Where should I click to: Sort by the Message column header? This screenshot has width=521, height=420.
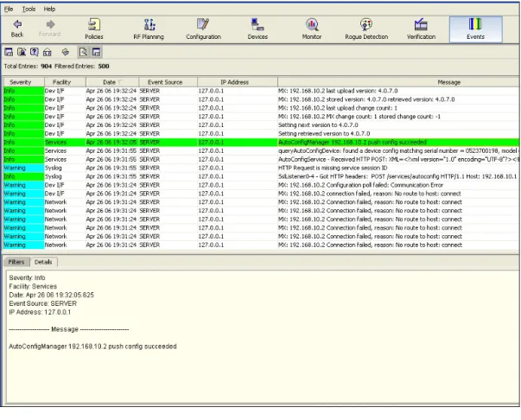click(398, 82)
